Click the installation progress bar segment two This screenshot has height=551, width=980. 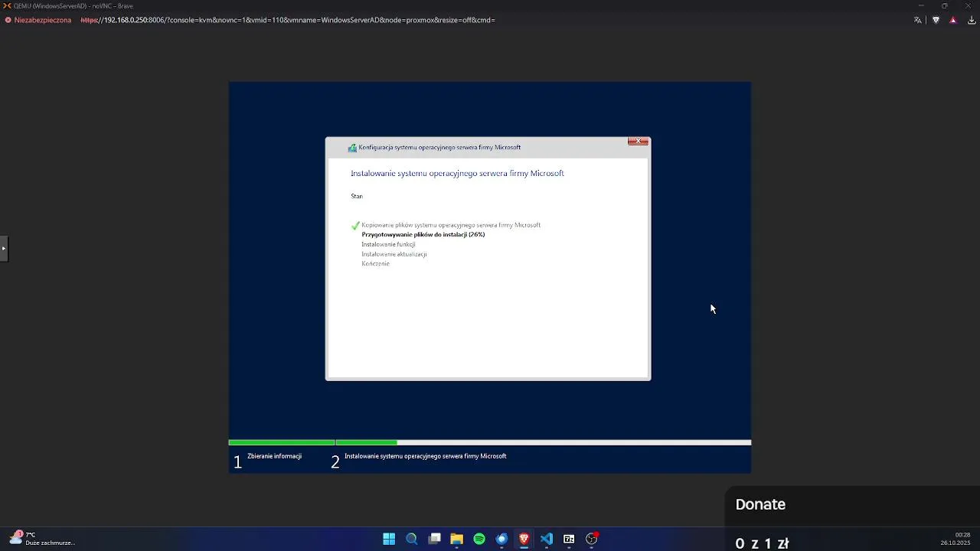point(544,442)
